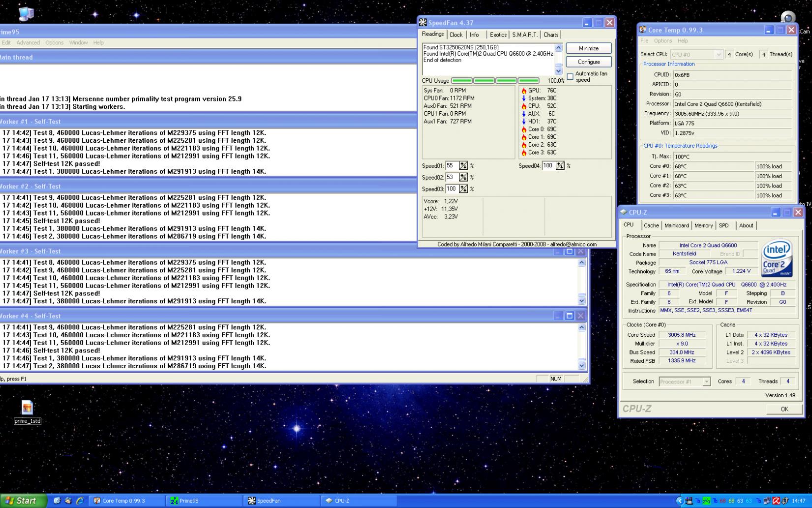Click the CPU Usage green bar in SpeedFan
This screenshot has width=812, height=508.
tap(495, 81)
